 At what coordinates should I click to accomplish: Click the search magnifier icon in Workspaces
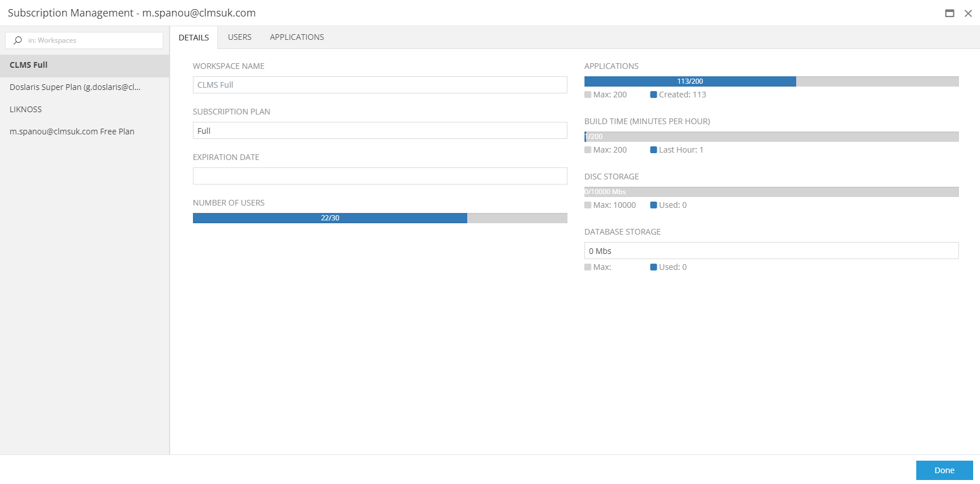(18, 40)
